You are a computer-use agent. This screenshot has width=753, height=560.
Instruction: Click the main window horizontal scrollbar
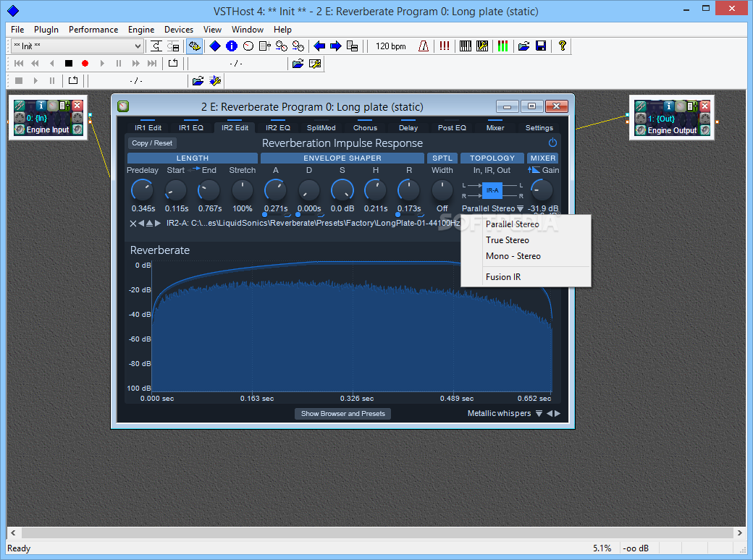377,533
